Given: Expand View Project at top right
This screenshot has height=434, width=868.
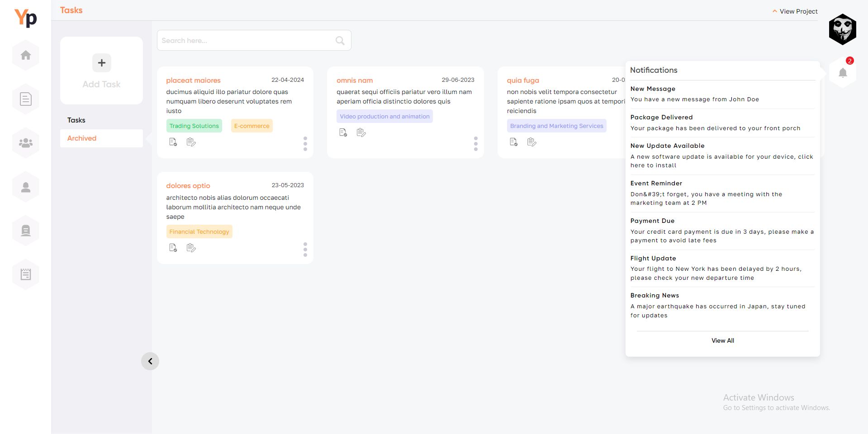Looking at the screenshot, I should point(795,11).
